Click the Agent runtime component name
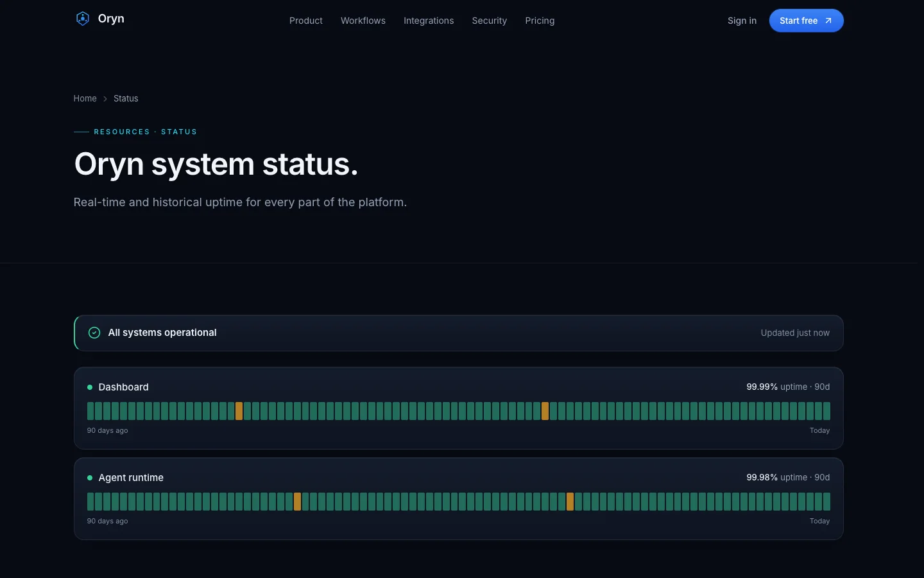The width and height of the screenshot is (924, 578). point(131,478)
